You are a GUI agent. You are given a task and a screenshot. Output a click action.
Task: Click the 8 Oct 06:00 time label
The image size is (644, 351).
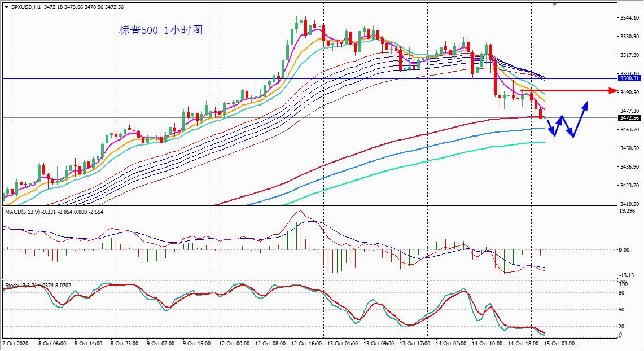tap(52, 343)
